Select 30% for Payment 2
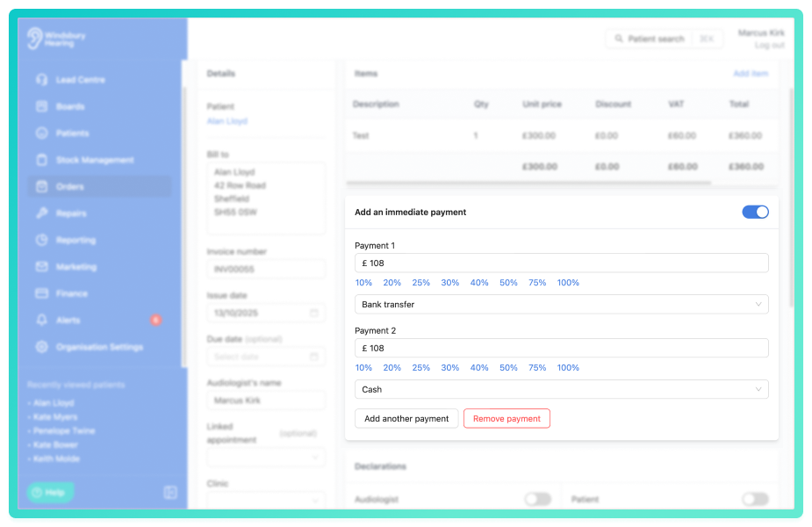Screen dimensions: 812x527 [450, 367]
